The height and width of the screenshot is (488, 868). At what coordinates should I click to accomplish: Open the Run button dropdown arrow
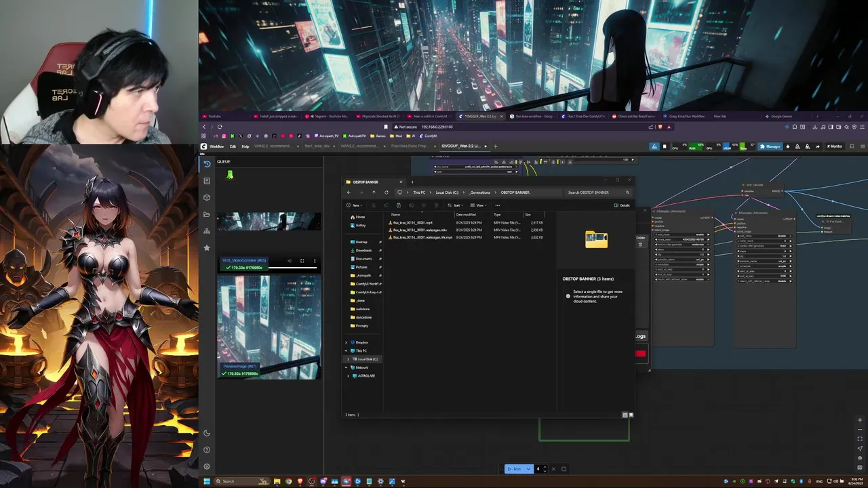528,469
